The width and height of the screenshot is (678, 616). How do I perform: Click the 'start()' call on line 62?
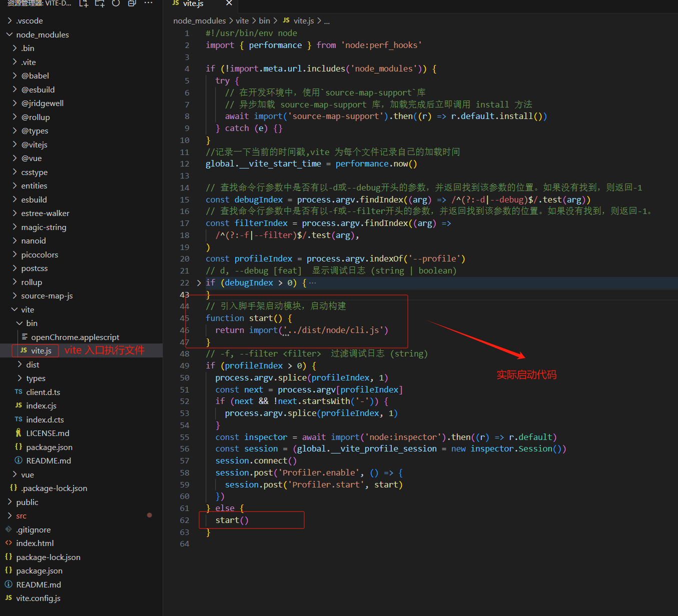click(232, 520)
